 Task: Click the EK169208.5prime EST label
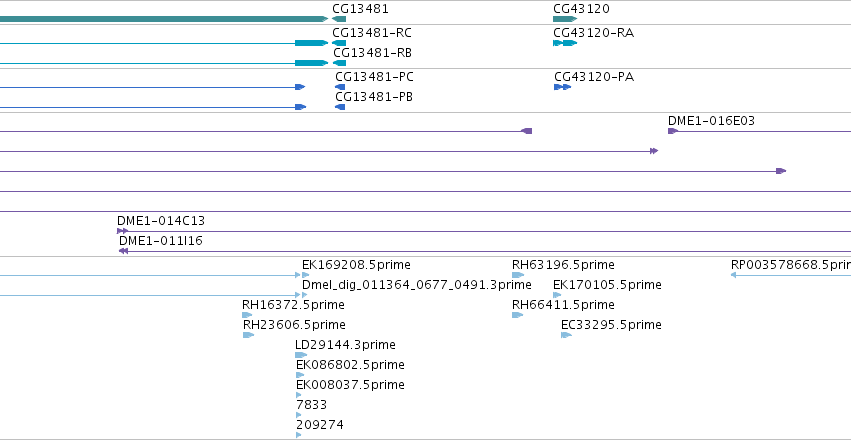click(x=356, y=265)
